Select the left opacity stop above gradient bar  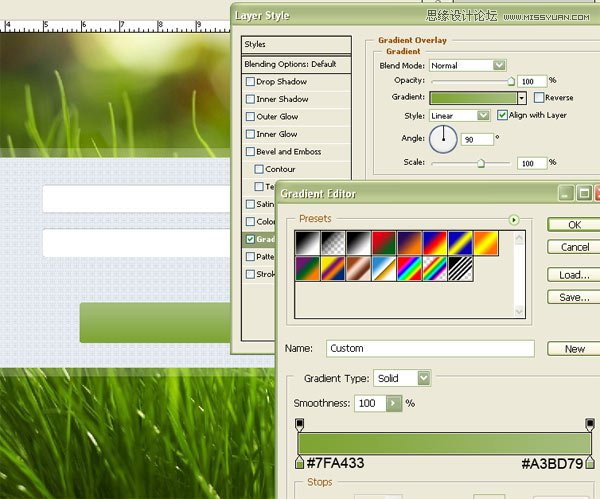pos(300,425)
